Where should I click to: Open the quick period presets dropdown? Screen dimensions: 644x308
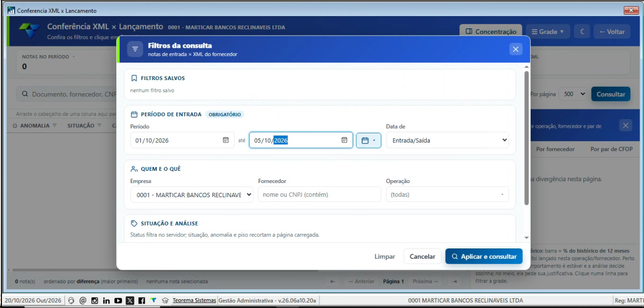368,140
